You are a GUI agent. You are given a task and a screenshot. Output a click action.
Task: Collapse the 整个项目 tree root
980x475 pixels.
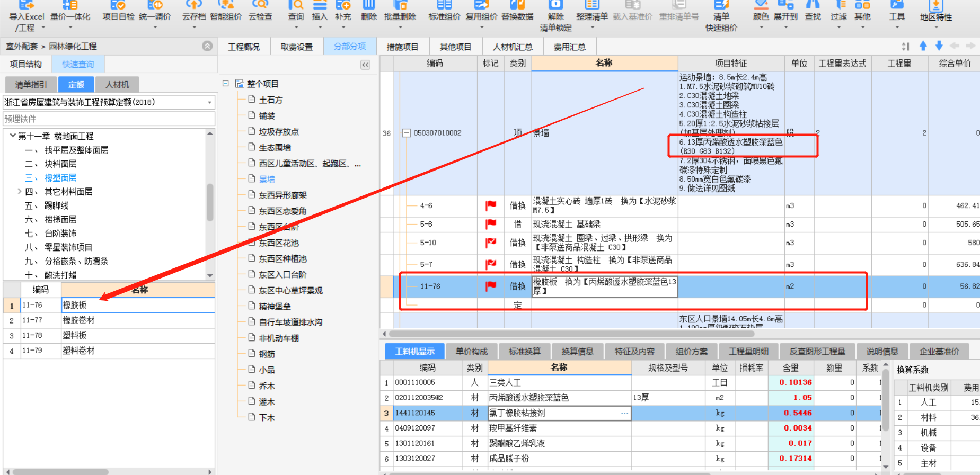click(225, 84)
